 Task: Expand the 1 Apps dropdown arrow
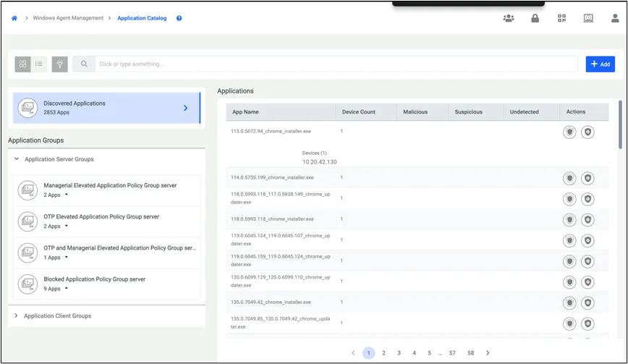coord(67,257)
